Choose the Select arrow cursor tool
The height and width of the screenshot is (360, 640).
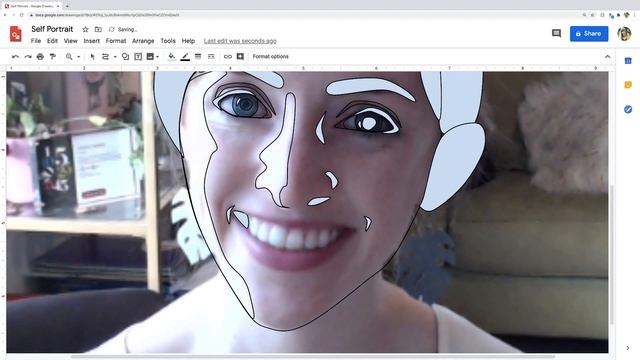coord(92,57)
